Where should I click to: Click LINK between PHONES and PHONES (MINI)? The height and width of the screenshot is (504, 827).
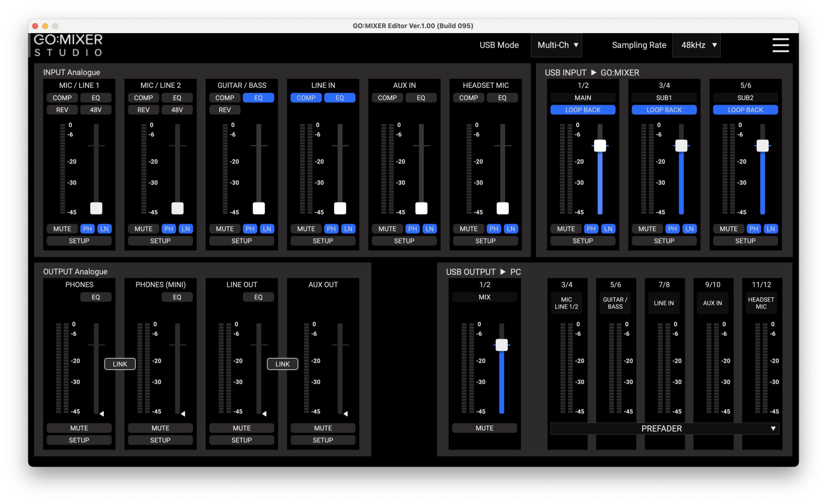120,364
